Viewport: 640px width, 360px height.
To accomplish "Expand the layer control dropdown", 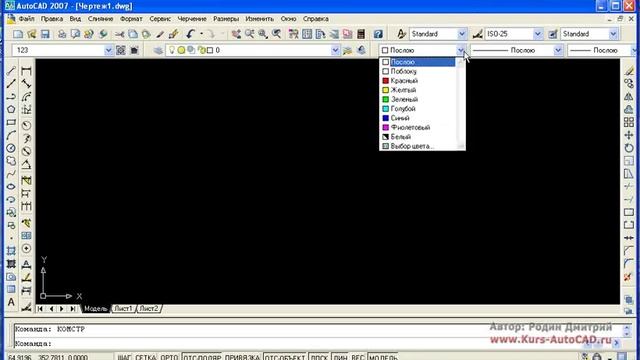I will click(335, 50).
